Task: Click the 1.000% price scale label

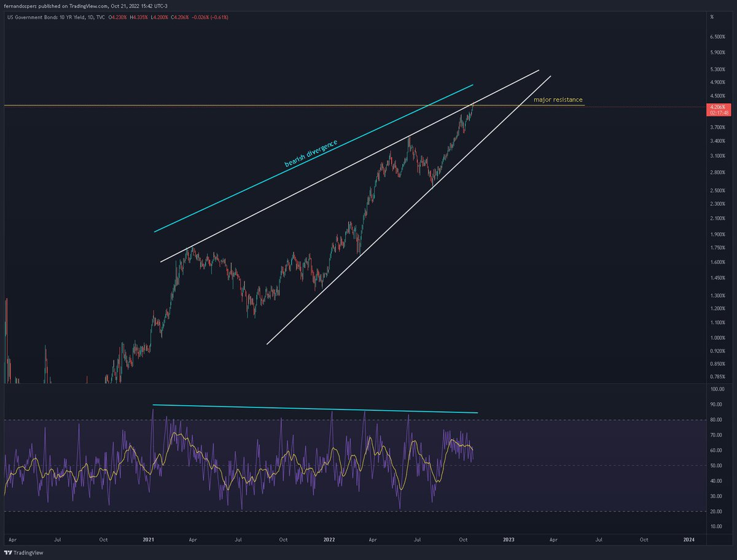Action: 717,338
